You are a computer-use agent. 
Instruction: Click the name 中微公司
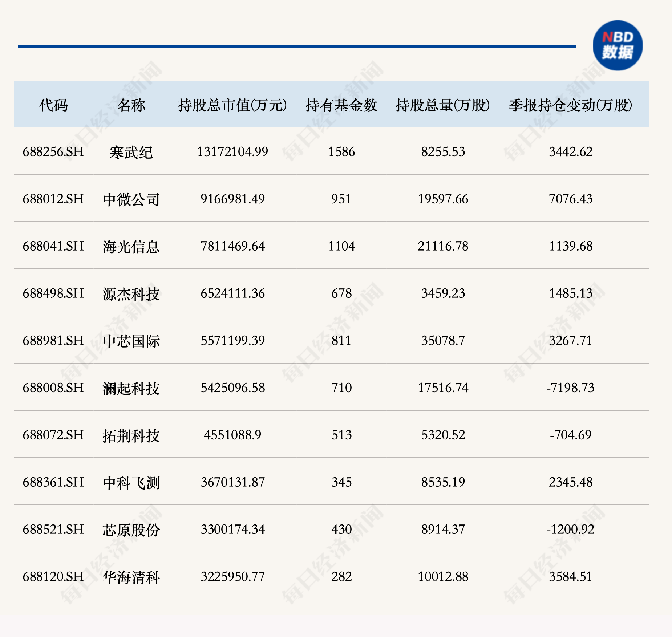click(131, 199)
